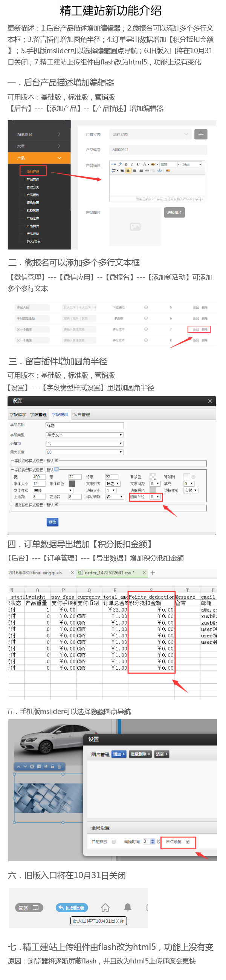Open the gear settings on the slider toolbar
Screen dimensions: 226x980
click(32, 767)
